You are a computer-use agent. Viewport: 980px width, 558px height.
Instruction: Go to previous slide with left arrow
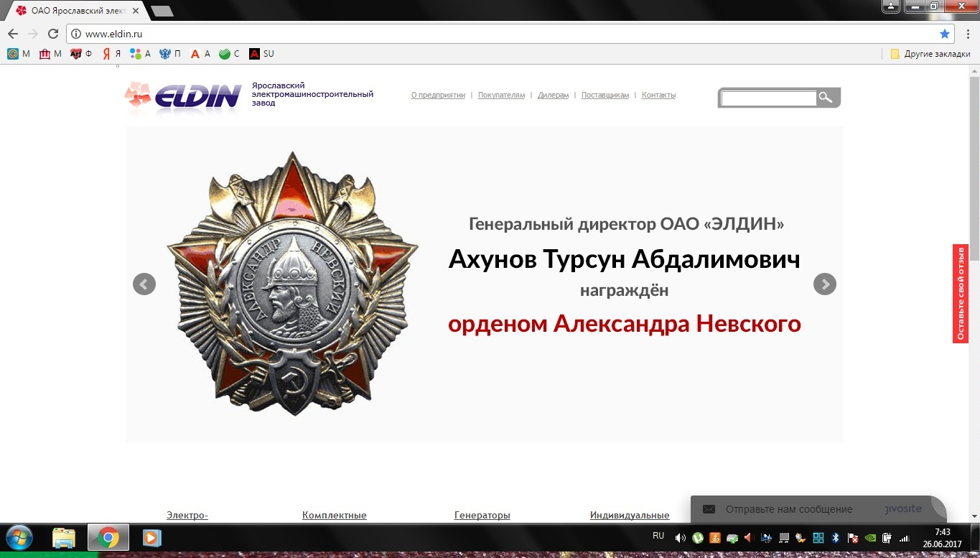click(144, 284)
